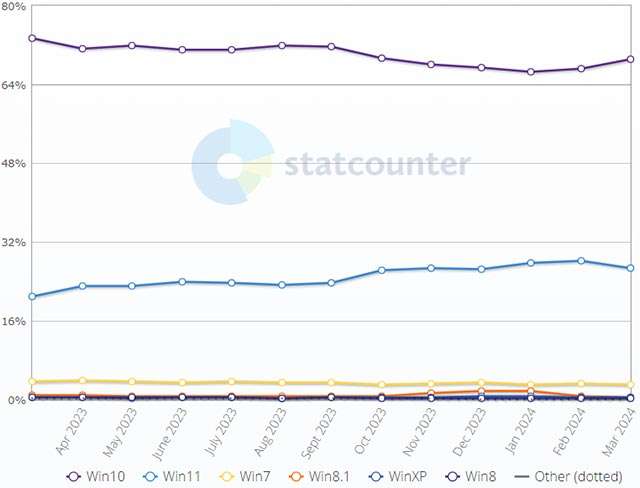Select Win7 data point for May 2023
This screenshot has width=640, height=488.
tap(132, 382)
